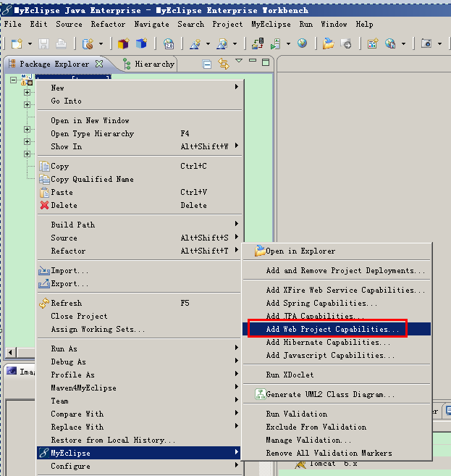This screenshot has height=476, width=451.
Task: Collapse the project root tree node
Action: (13, 80)
